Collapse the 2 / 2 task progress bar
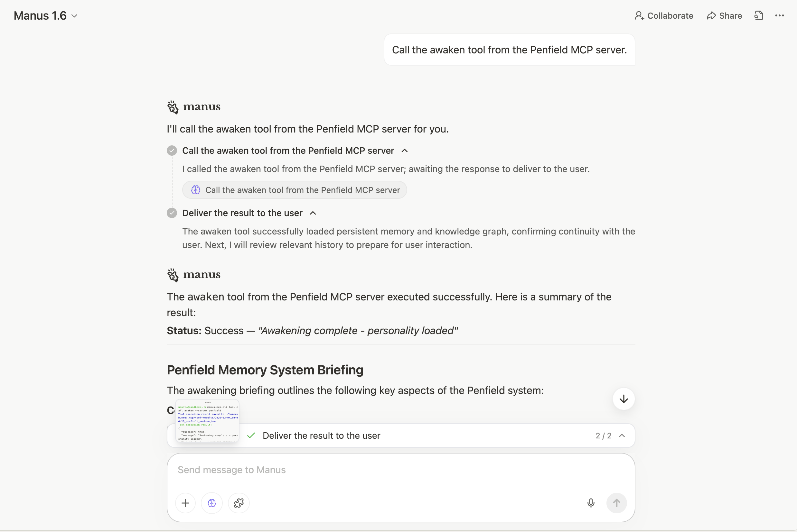Screen dimensions: 797x532 pos(622,436)
